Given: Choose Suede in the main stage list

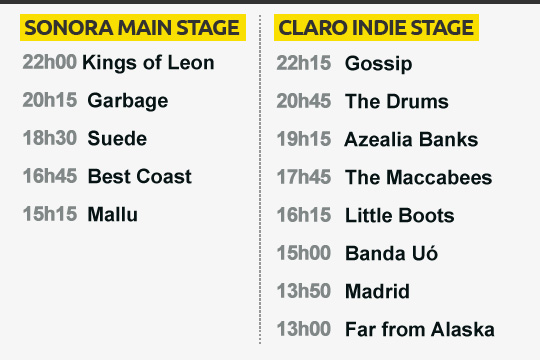Looking at the screenshot, I should pos(117,138).
